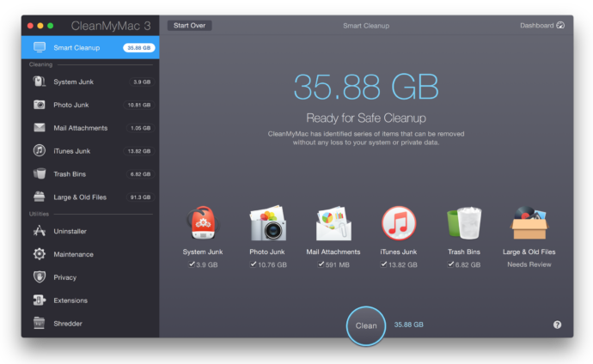Click the large red iTunes Junk icon

tap(399, 223)
